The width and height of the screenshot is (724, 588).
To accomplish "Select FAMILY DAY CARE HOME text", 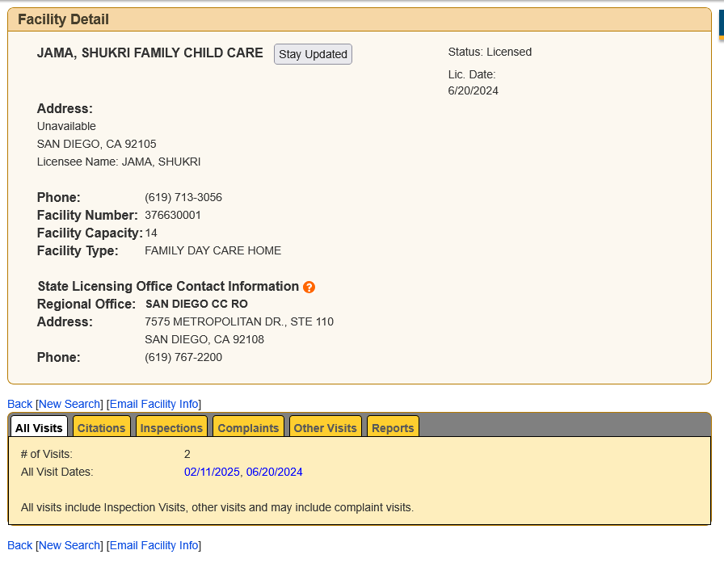I will click(213, 250).
